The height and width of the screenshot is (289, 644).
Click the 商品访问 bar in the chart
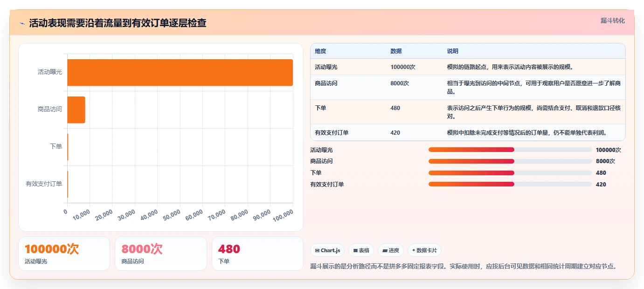point(76,110)
